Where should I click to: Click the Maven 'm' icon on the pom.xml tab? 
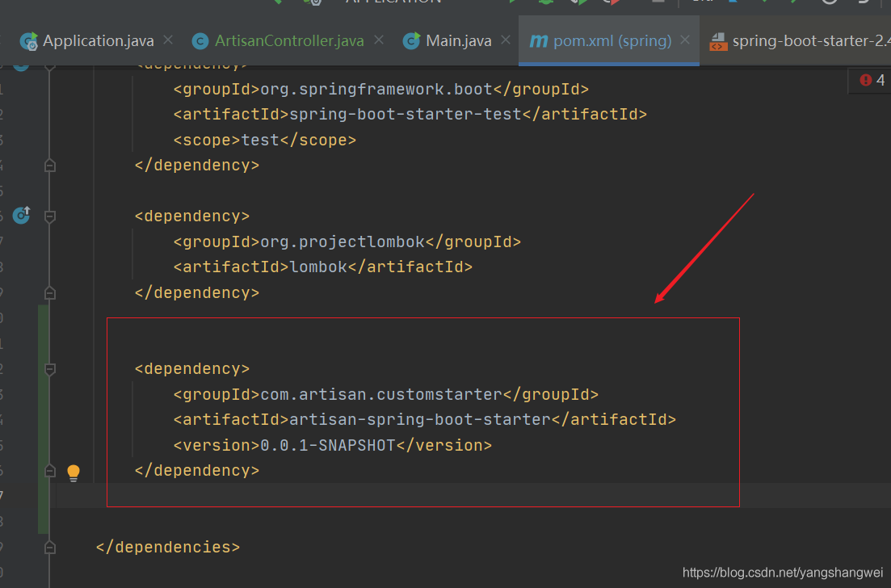point(538,40)
